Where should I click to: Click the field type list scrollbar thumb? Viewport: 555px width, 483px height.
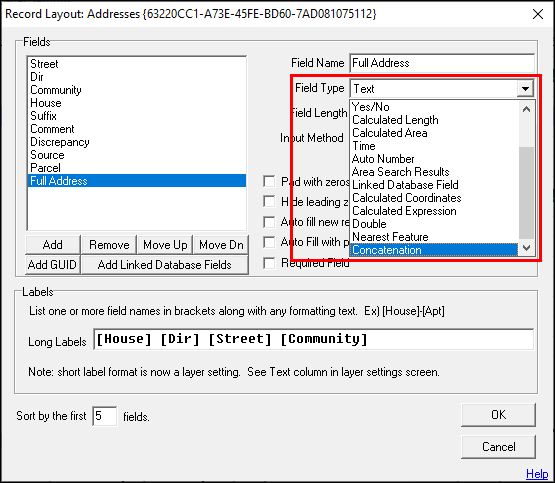click(526, 193)
